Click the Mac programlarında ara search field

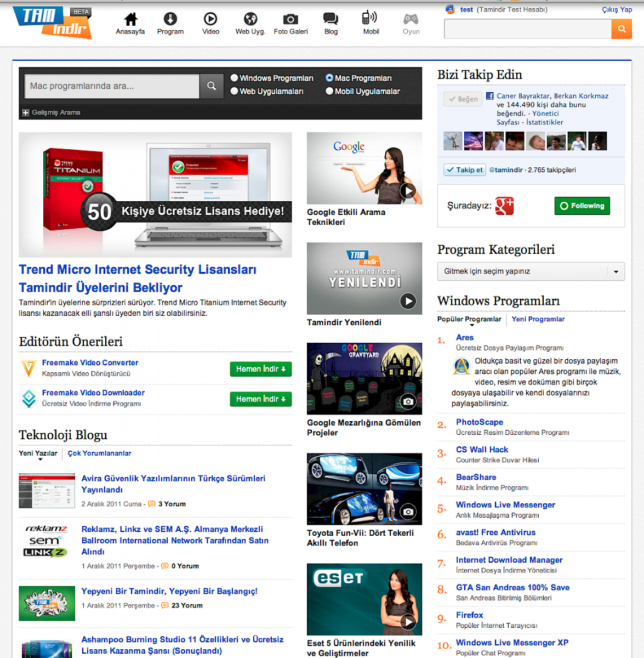[x=112, y=86]
